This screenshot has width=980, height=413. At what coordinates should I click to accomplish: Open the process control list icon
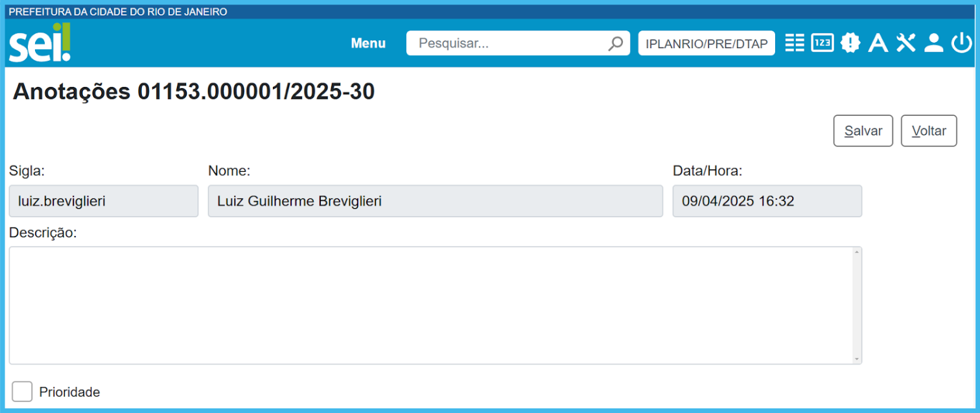pyautogui.click(x=794, y=43)
